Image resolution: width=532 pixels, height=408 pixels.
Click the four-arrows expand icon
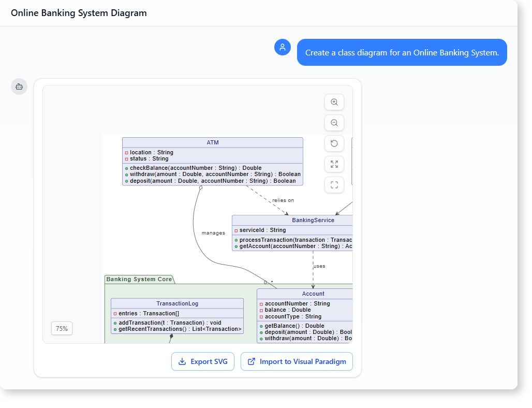tap(334, 164)
